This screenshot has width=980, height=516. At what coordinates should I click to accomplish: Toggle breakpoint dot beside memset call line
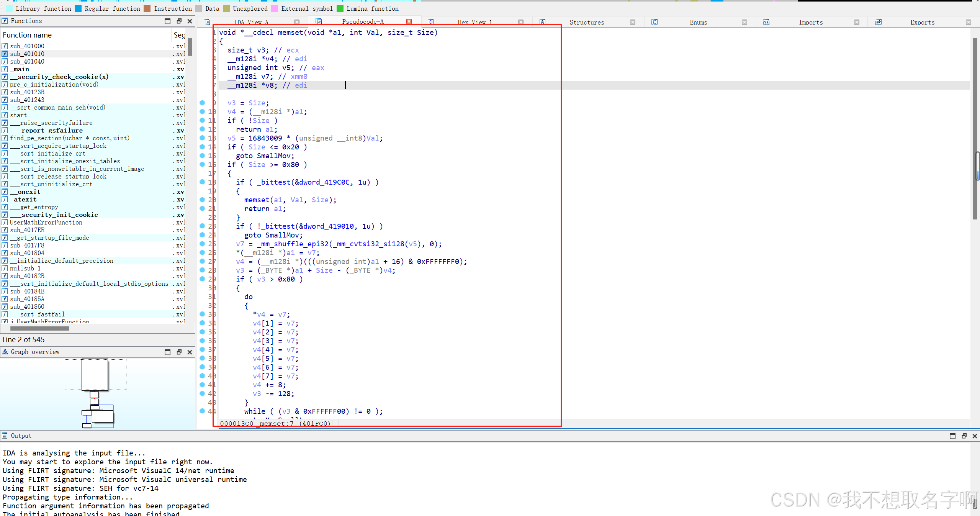(202, 200)
